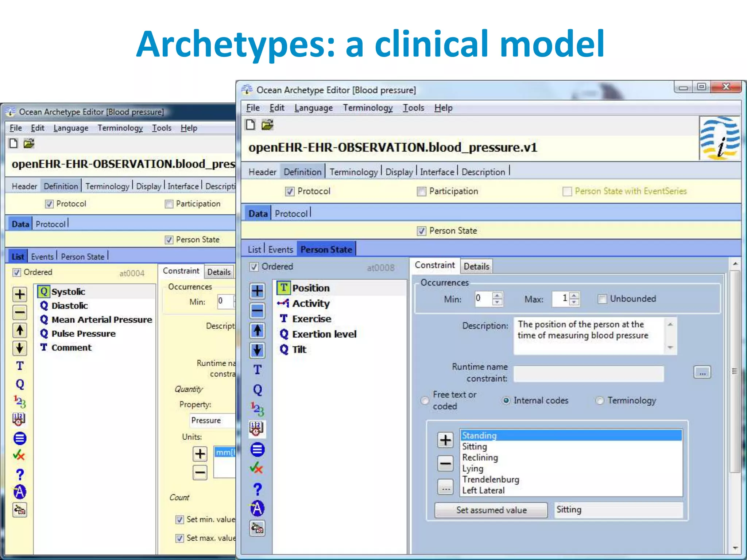747x560 pixels.
Task: Select the Any (?) element tool in front window
Action: coord(257,489)
